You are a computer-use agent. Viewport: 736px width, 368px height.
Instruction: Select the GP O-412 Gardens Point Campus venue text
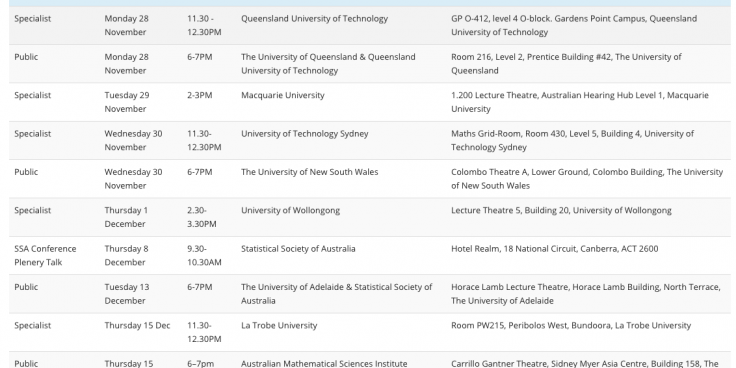pos(574,25)
